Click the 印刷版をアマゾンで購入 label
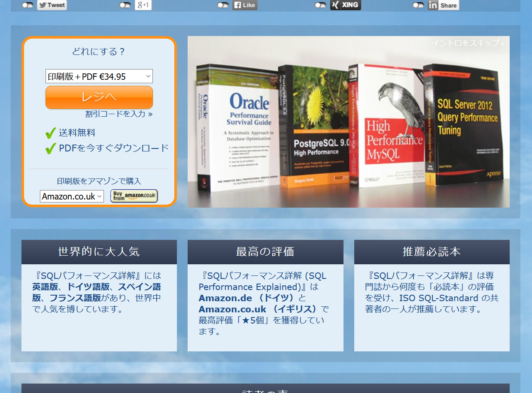 (x=99, y=181)
